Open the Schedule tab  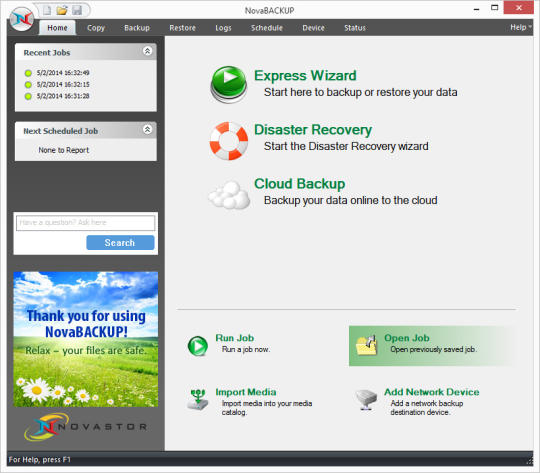click(267, 28)
